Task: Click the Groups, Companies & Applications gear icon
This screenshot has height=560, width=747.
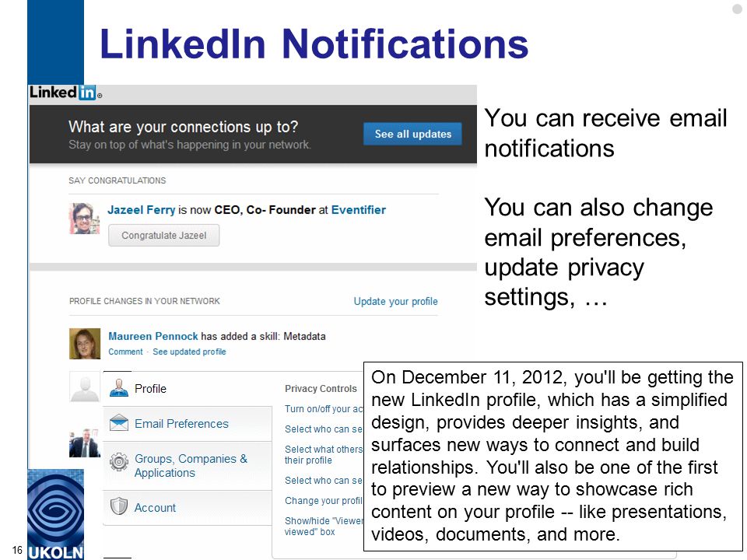Action: [x=118, y=461]
